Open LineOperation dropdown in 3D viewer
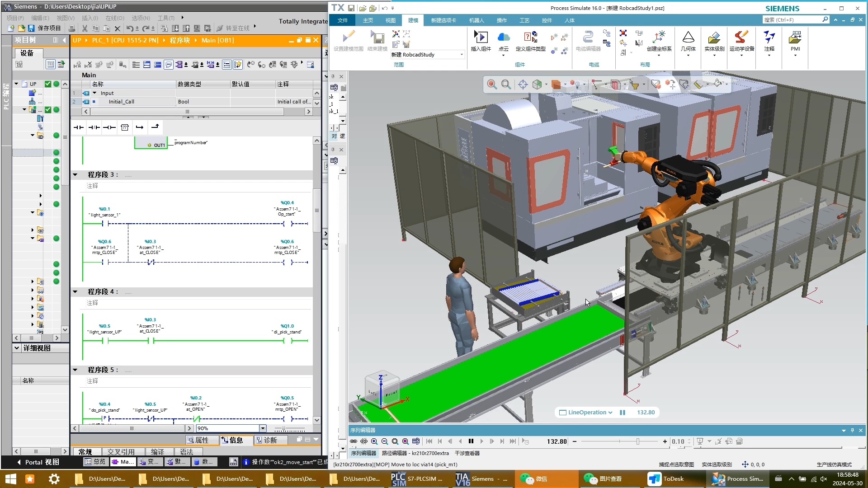868x488 pixels. pos(610,413)
